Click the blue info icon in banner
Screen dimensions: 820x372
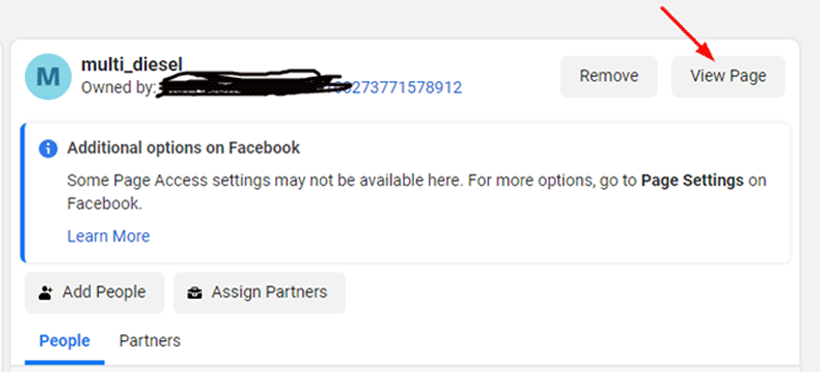click(48, 149)
